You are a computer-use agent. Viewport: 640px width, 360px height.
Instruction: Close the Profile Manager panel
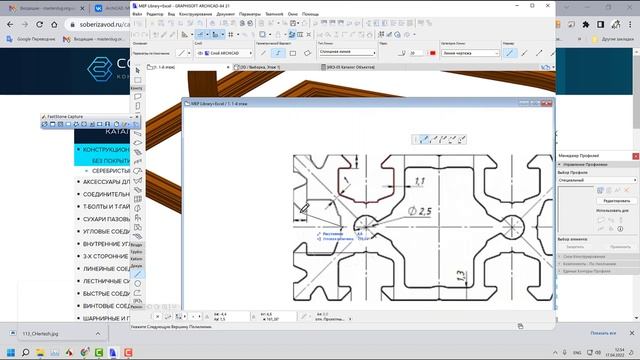tap(636, 156)
